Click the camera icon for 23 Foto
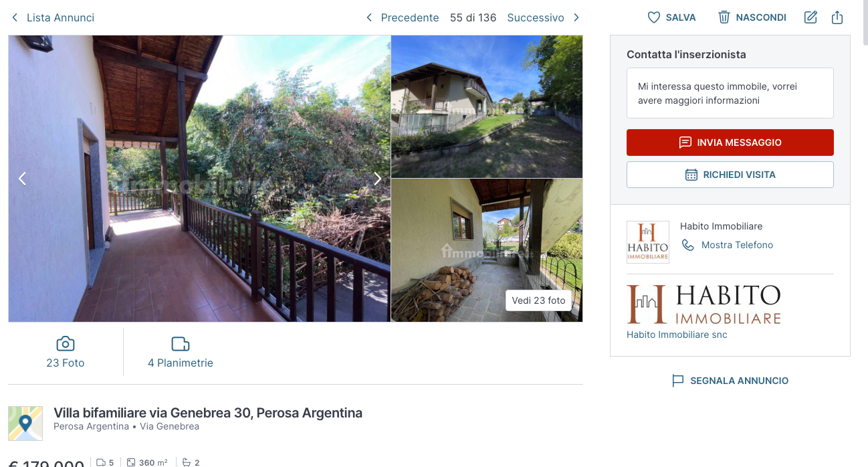 point(66,344)
